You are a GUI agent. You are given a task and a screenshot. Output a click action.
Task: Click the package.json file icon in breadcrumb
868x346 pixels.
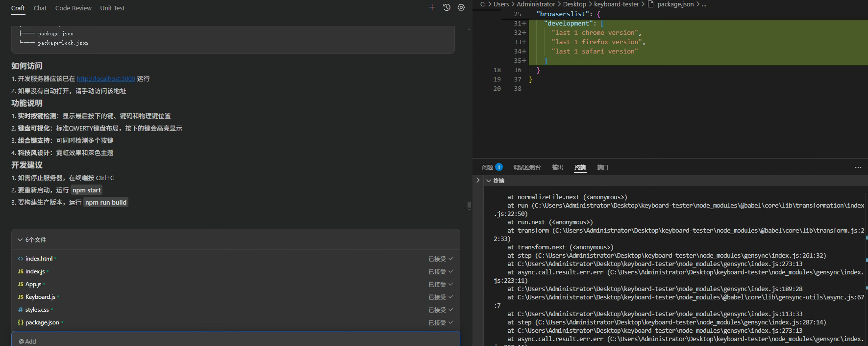(x=651, y=4)
